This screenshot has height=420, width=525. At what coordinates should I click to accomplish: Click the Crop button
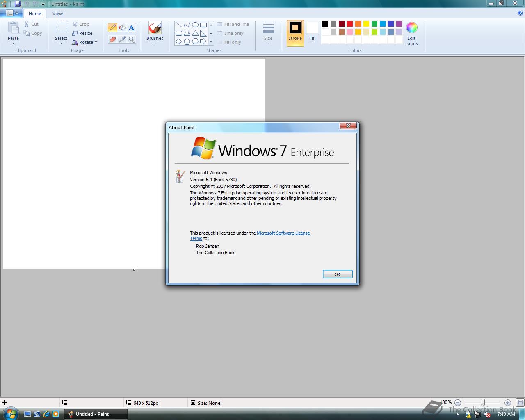[x=81, y=24]
